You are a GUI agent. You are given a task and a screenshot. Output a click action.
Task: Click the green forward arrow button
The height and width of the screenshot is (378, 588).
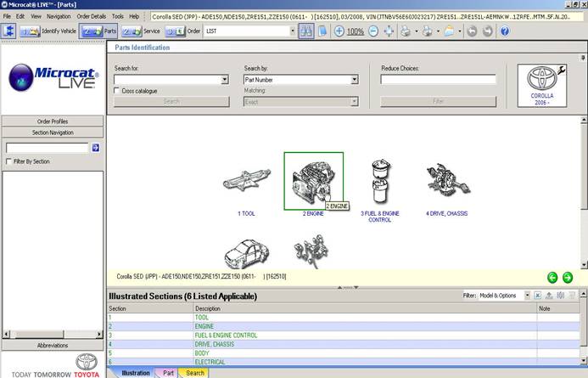pos(568,278)
